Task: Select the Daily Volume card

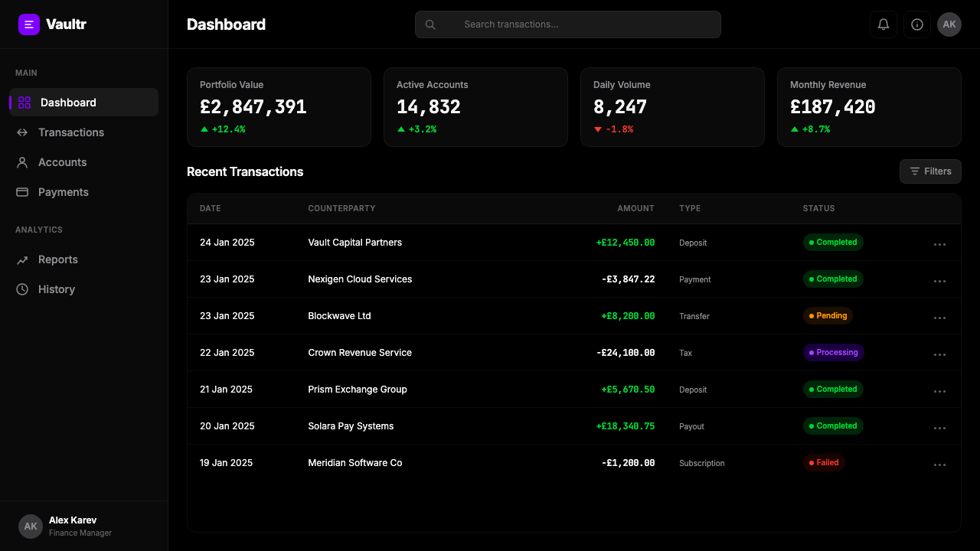Action: pyautogui.click(x=672, y=107)
